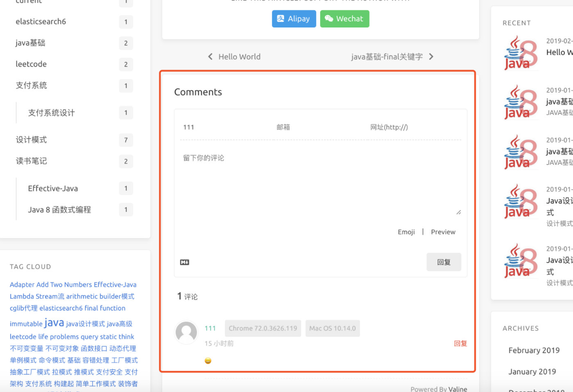Click the leetcode tag in the tag cloud
The height and width of the screenshot is (392, 573).
pos(23,337)
